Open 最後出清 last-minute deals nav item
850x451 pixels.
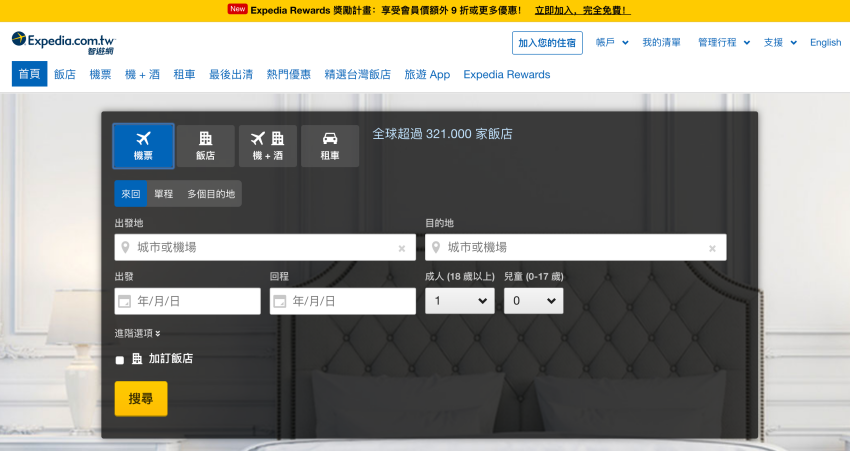point(231,74)
